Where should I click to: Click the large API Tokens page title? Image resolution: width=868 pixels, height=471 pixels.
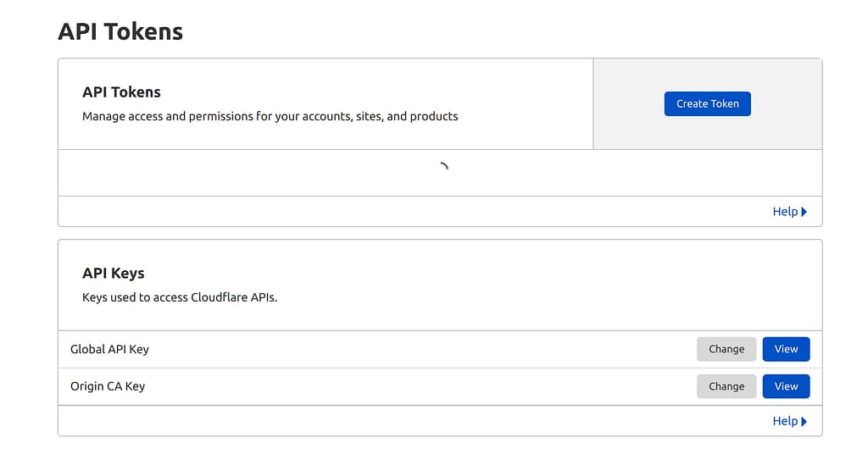click(x=120, y=31)
